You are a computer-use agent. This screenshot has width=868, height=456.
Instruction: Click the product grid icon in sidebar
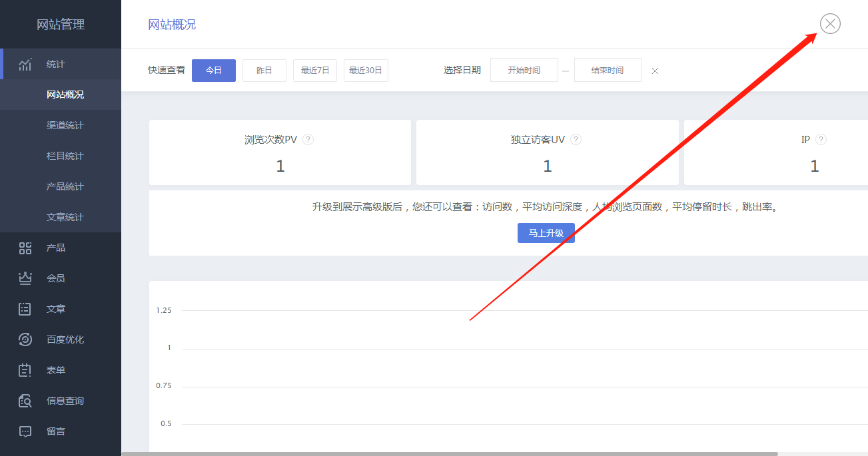[x=25, y=248]
